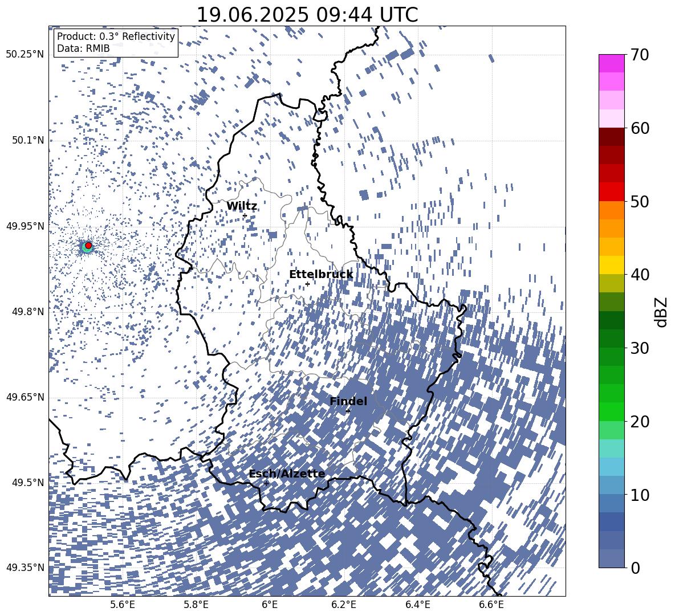This screenshot has width=675, height=616.
Task: Click the colorbar tick label 20
Action: tap(640, 422)
